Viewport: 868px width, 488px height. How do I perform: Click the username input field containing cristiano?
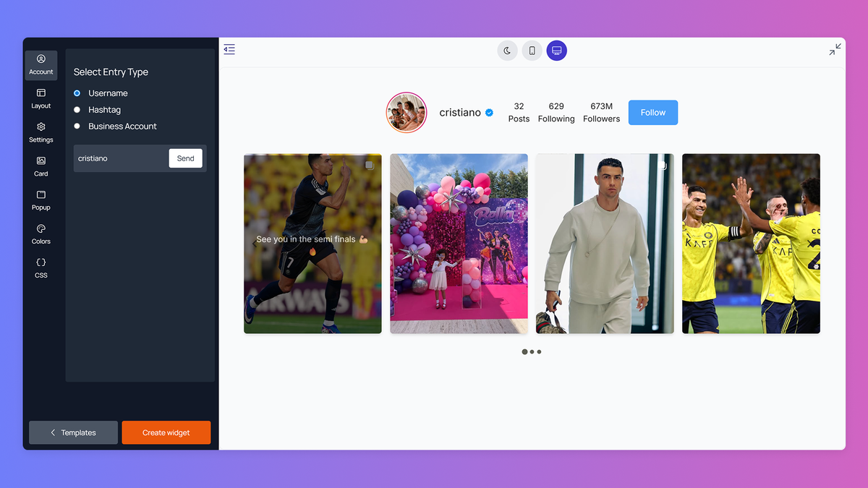[121, 158]
